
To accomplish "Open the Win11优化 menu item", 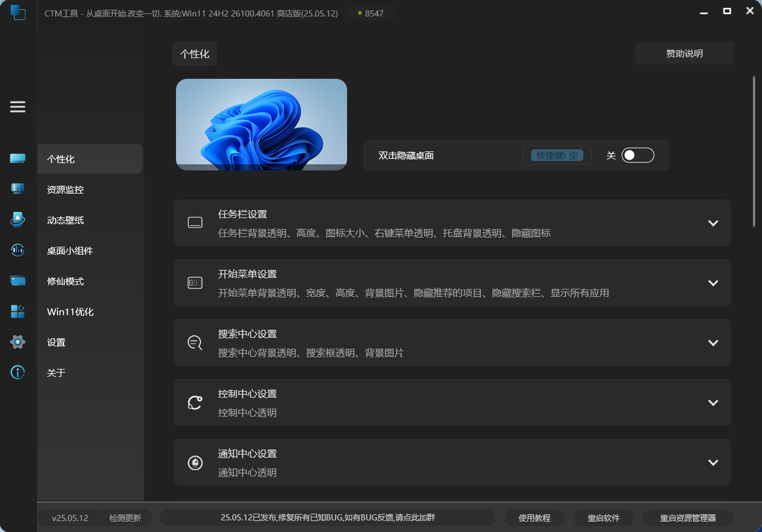I will point(90,312).
